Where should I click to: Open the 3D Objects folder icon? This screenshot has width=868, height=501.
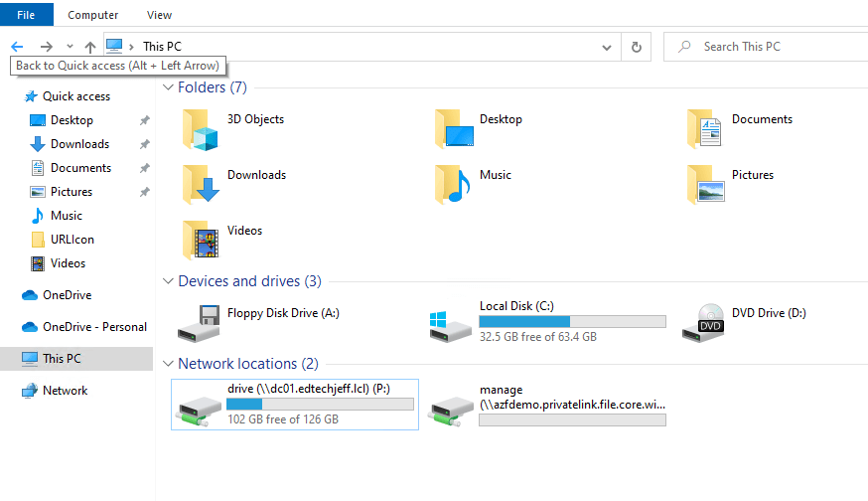(202, 129)
